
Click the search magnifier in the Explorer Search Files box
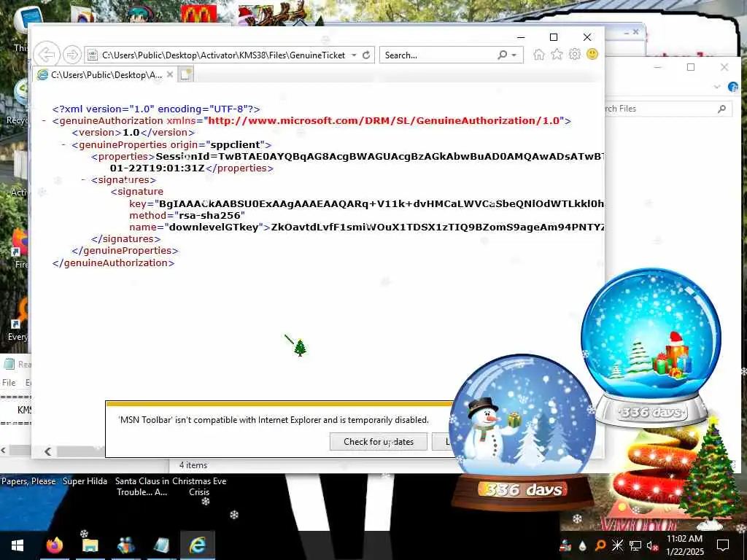point(721,109)
